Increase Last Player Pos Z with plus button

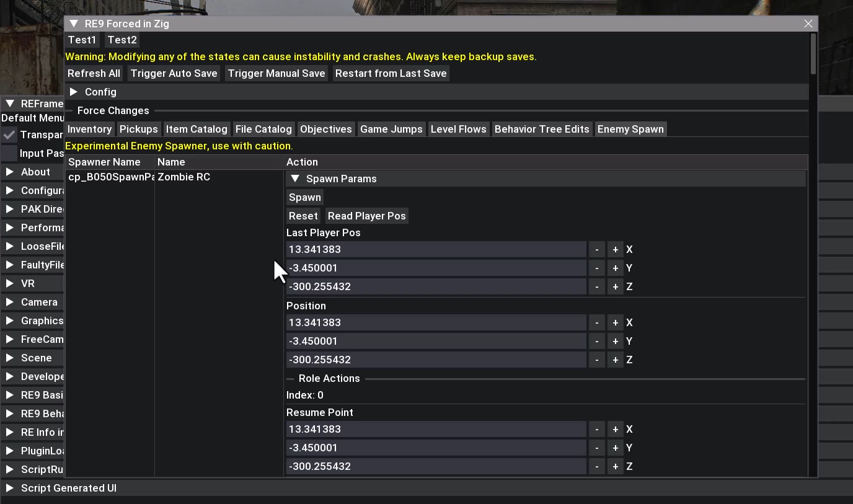[615, 286]
